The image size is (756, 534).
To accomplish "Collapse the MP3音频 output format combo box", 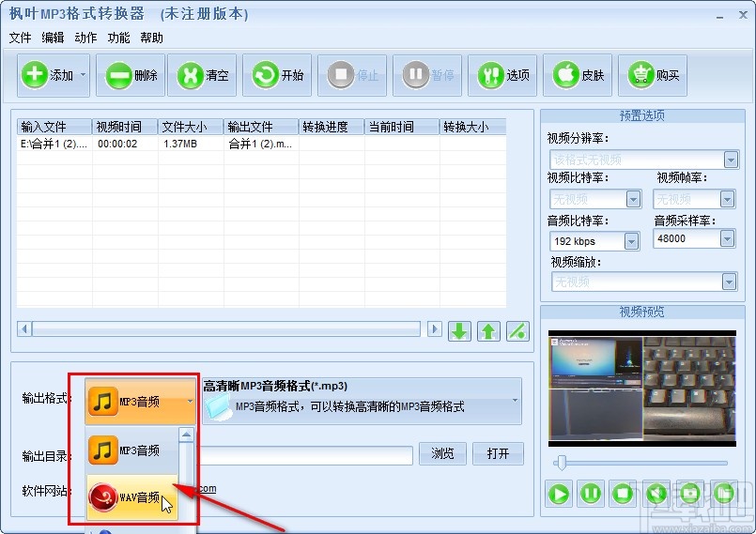I will 140,401.
